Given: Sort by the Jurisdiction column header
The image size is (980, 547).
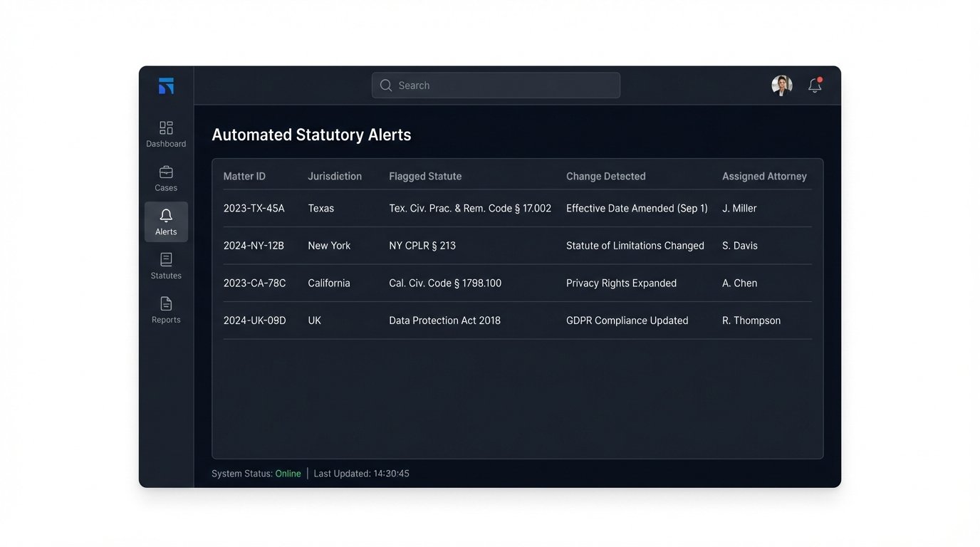Looking at the screenshot, I should pos(335,176).
